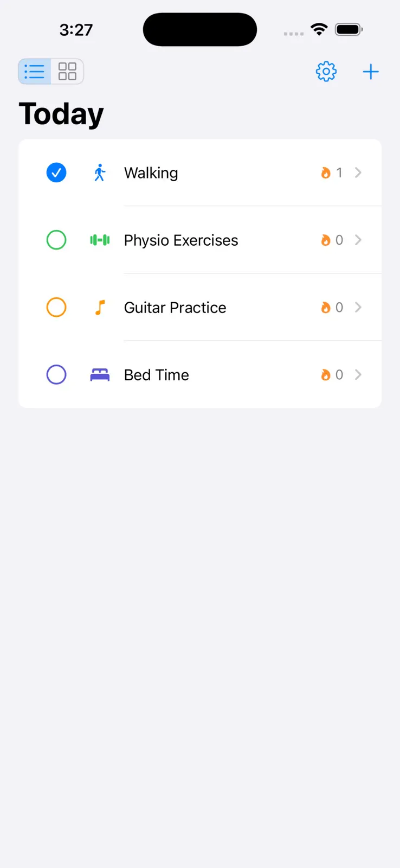Mark Physio Exercises as complete
Screen dimensions: 400x868
[56, 240]
